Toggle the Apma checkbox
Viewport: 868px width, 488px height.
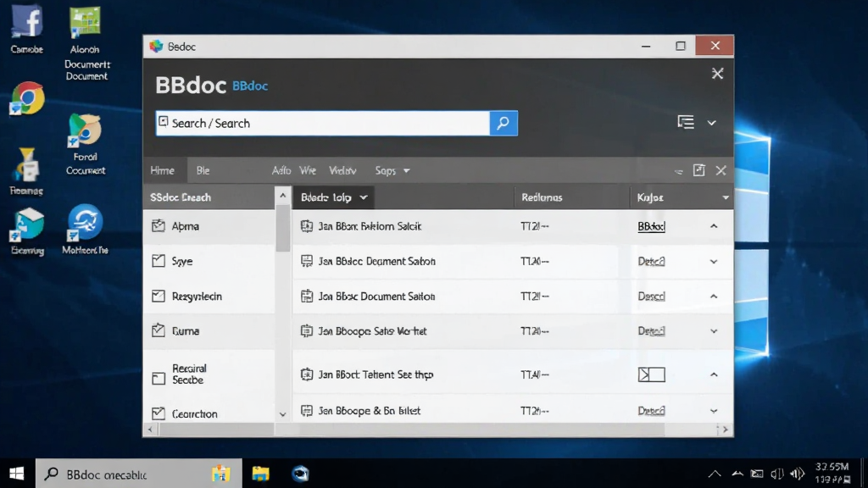coord(159,225)
